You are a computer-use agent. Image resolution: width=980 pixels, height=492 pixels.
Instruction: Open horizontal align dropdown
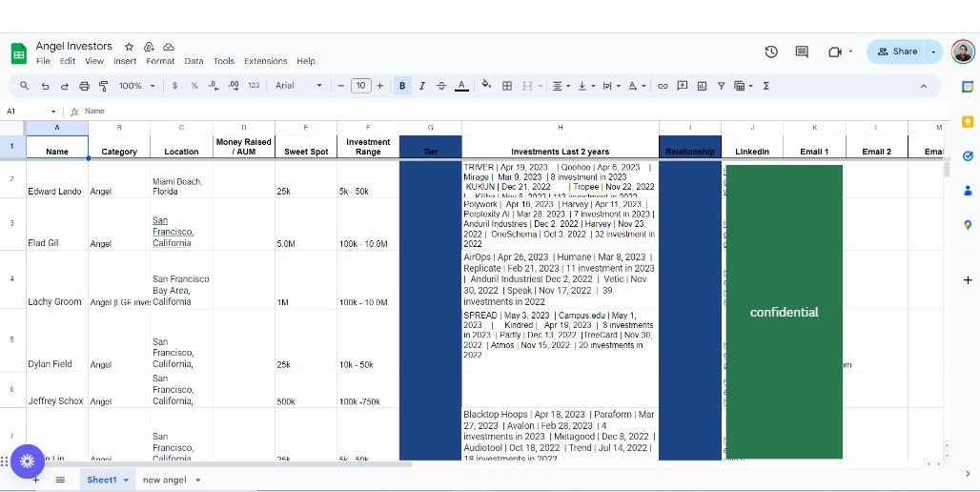(x=561, y=86)
